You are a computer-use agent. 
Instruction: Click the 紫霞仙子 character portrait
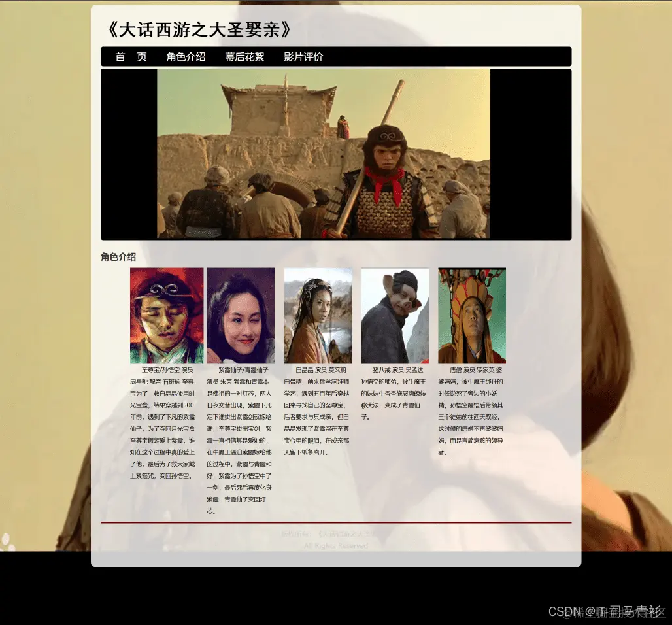tap(241, 316)
